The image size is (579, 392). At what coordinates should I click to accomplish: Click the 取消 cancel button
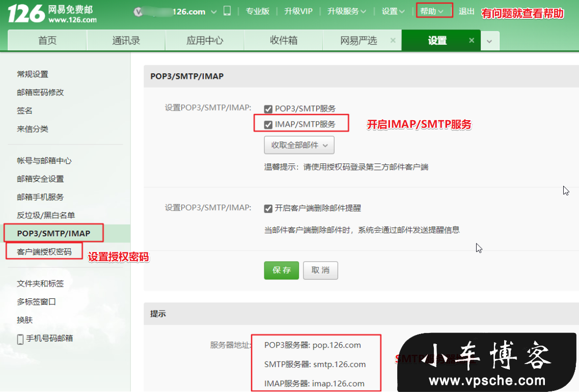click(x=320, y=270)
